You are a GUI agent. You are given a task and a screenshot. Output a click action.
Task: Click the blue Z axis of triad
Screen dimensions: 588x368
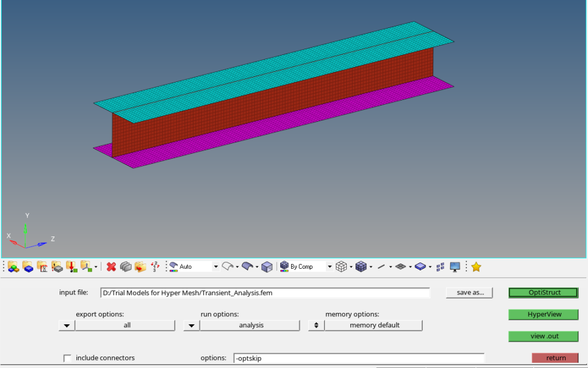[37, 245]
